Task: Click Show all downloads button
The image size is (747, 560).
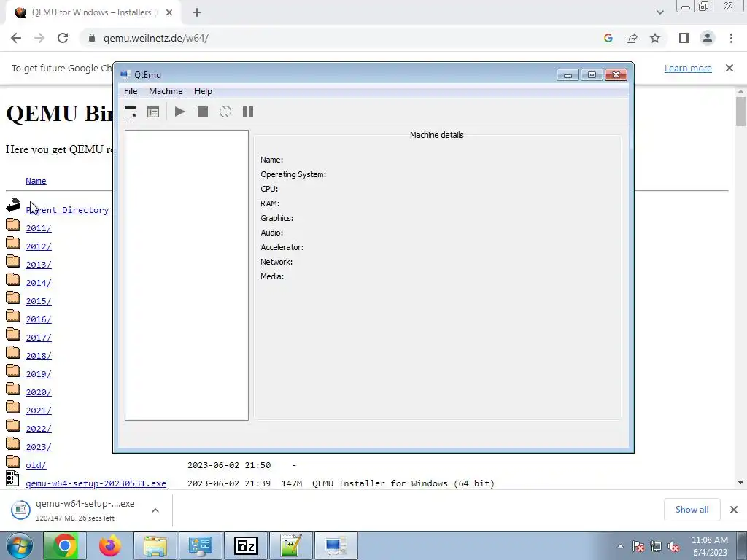Action: pos(692,510)
